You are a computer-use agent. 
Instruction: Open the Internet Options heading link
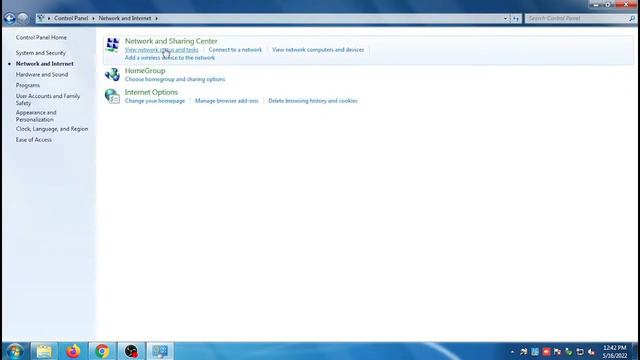(x=151, y=92)
